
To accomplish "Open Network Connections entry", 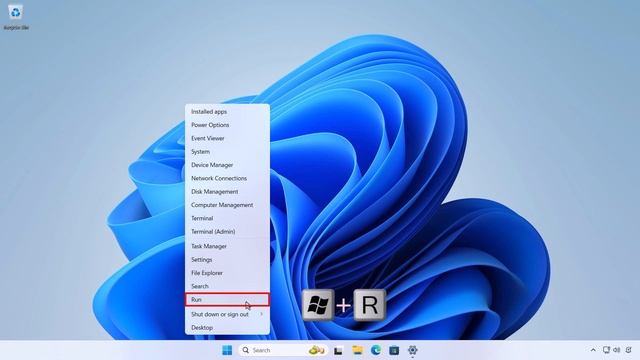I will pos(227,178).
